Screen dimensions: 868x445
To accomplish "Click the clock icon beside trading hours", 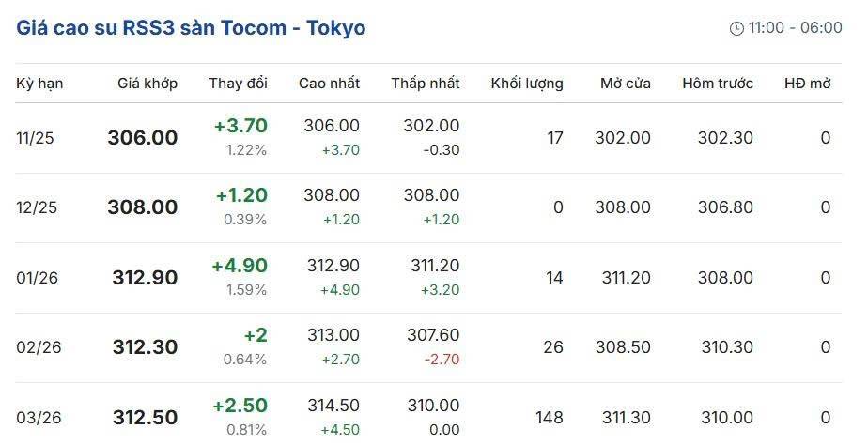I will pyautogui.click(x=736, y=28).
